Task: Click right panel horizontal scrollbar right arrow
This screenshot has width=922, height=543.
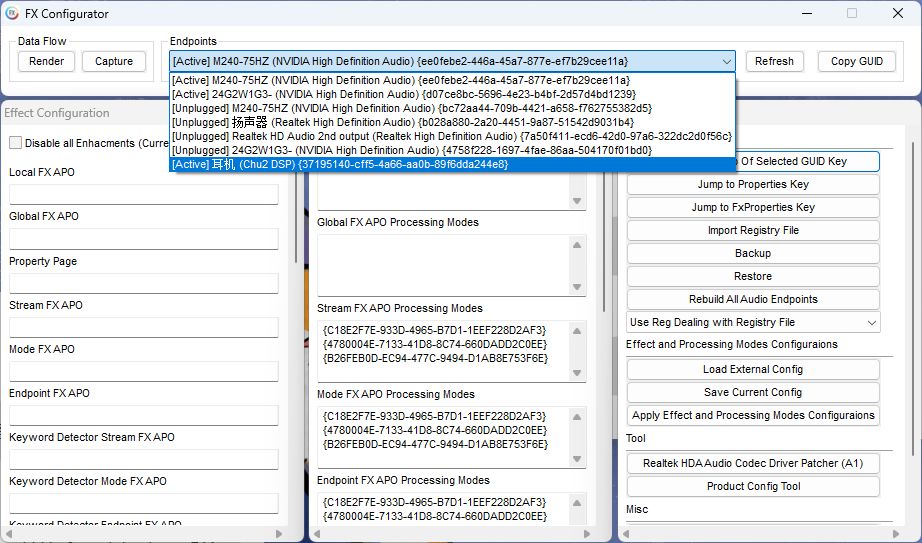Action: tap(896, 534)
